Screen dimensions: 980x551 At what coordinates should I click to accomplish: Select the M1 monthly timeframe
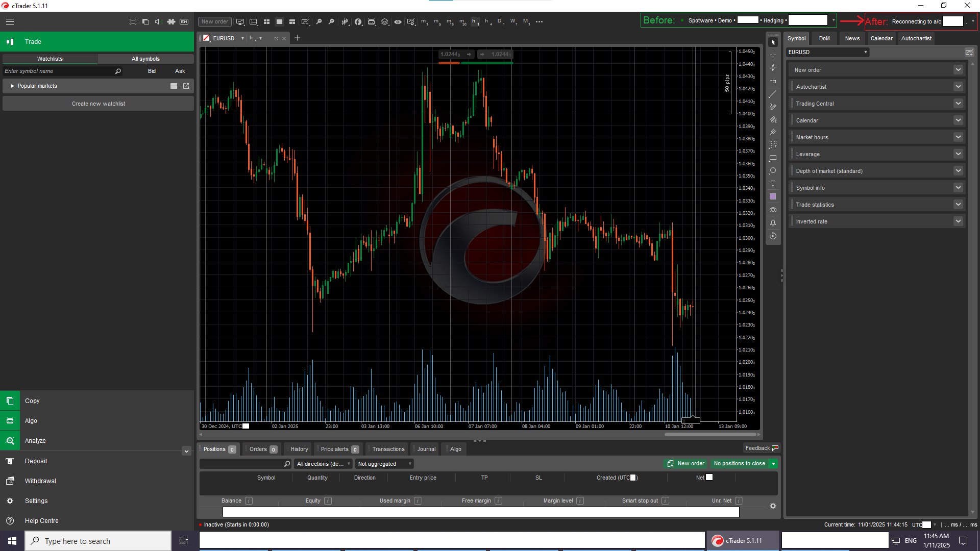(526, 21)
